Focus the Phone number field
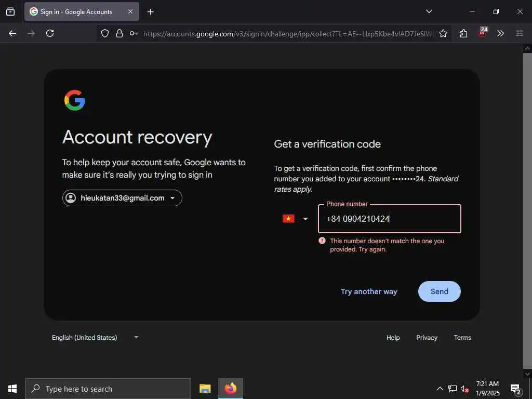 pyautogui.click(x=390, y=219)
